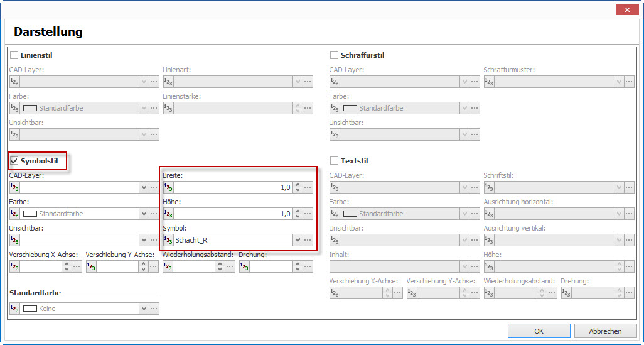This screenshot has width=644, height=345.
Task: Uncheck the Symbolstil checkbox
Action: [14, 161]
